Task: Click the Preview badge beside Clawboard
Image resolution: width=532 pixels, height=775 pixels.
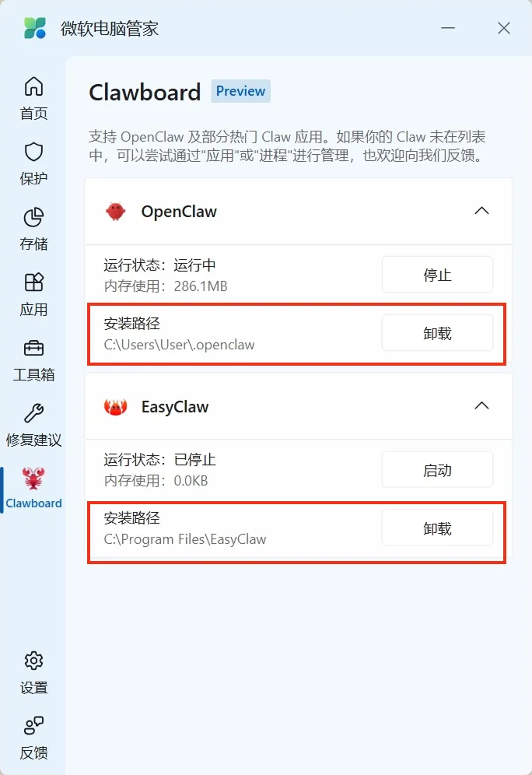Action: [x=240, y=91]
